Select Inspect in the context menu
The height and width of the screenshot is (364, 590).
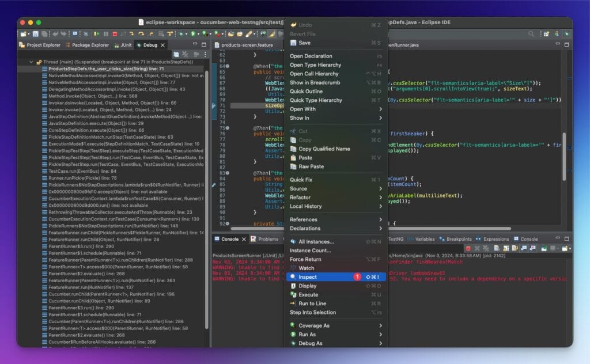(x=336, y=277)
